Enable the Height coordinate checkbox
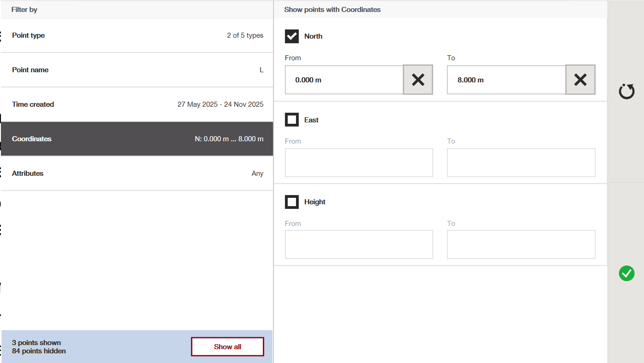Image resolution: width=644 pixels, height=363 pixels. tap(292, 202)
